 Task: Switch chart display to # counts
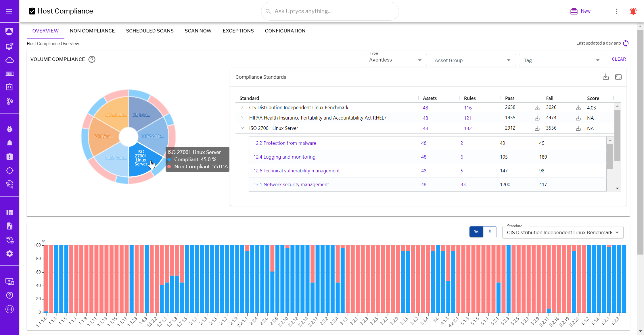click(x=490, y=232)
